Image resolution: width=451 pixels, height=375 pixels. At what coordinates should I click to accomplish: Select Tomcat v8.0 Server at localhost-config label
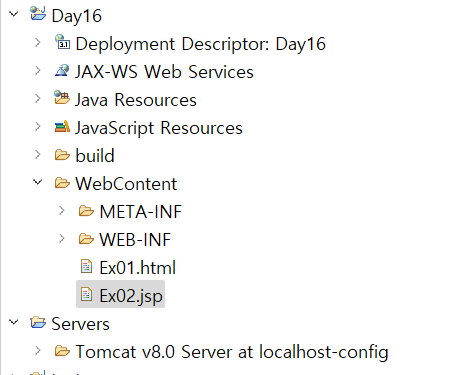[232, 352]
